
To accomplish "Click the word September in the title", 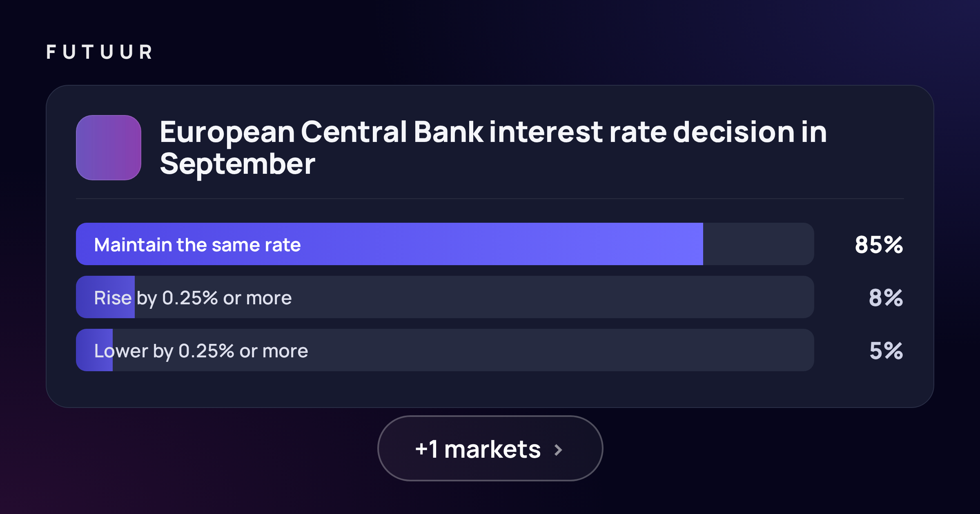I will (237, 164).
